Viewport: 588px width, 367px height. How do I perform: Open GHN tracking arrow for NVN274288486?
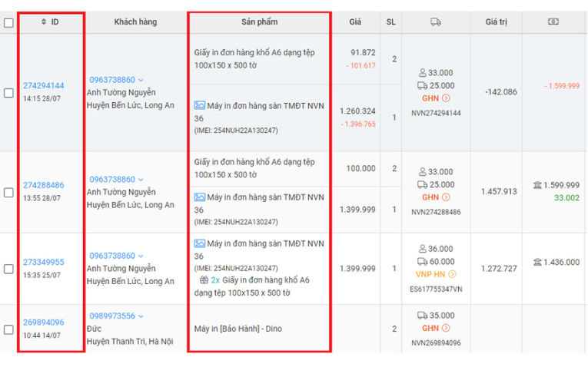(x=446, y=197)
